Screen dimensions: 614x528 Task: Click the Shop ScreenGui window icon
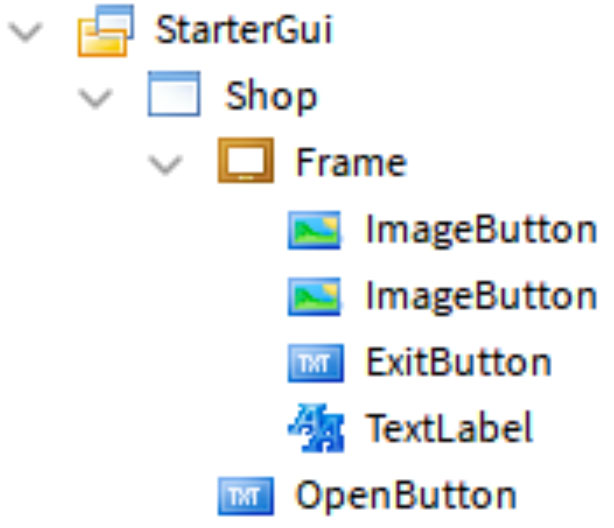(174, 94)
